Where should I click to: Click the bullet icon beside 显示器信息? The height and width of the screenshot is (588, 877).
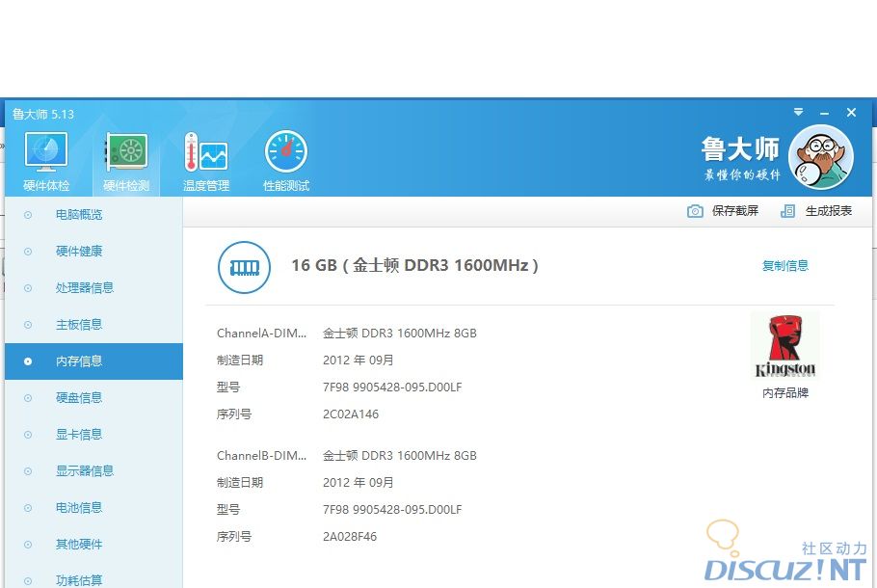pyautogui.click(x=27, y=471)
